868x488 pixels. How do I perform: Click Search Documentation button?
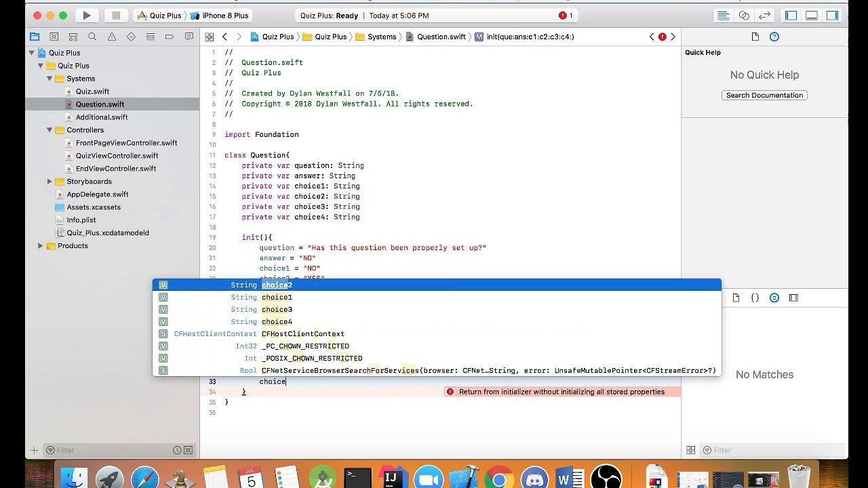(x=764, y=95)
